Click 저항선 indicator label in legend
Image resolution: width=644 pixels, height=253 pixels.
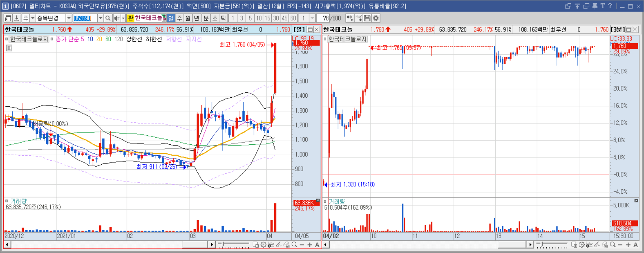coord(174,39)
